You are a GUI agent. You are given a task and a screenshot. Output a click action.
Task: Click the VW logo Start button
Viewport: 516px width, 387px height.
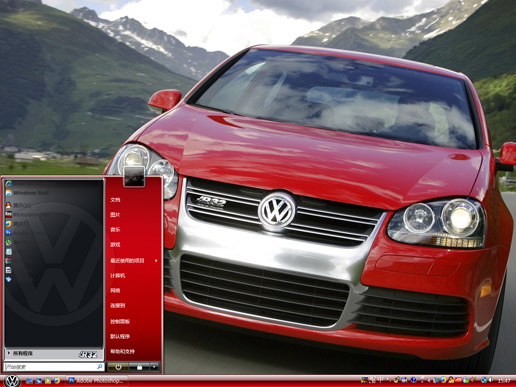coord(12,381)
